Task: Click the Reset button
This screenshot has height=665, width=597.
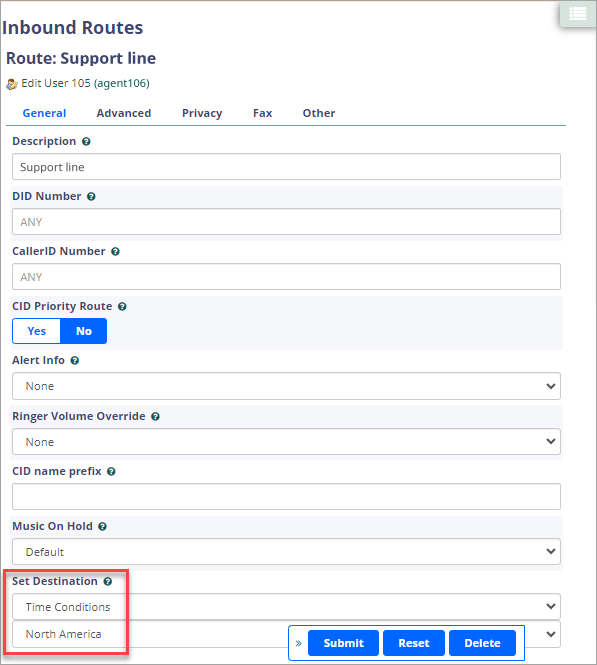Action: coord(414,643)
